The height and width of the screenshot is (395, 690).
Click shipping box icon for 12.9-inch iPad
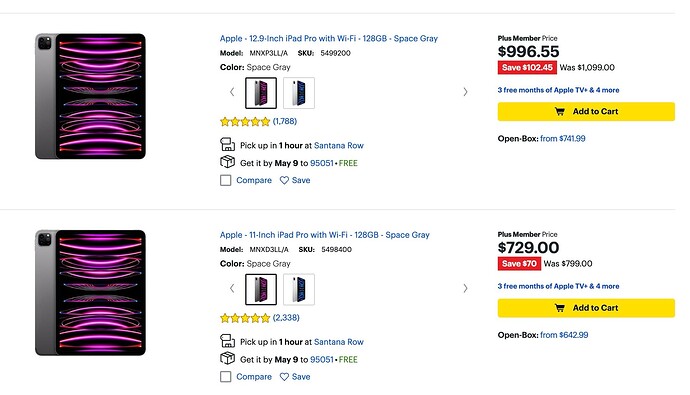coord(227,162)
